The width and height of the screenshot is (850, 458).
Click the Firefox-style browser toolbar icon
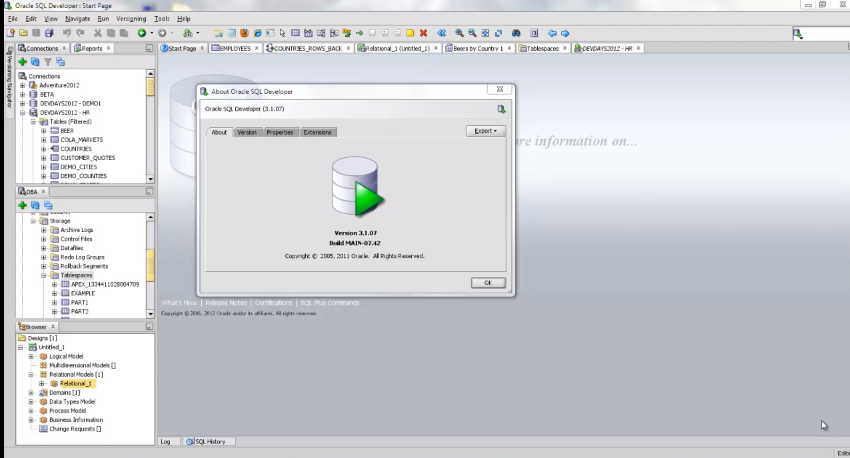[244, 33]
